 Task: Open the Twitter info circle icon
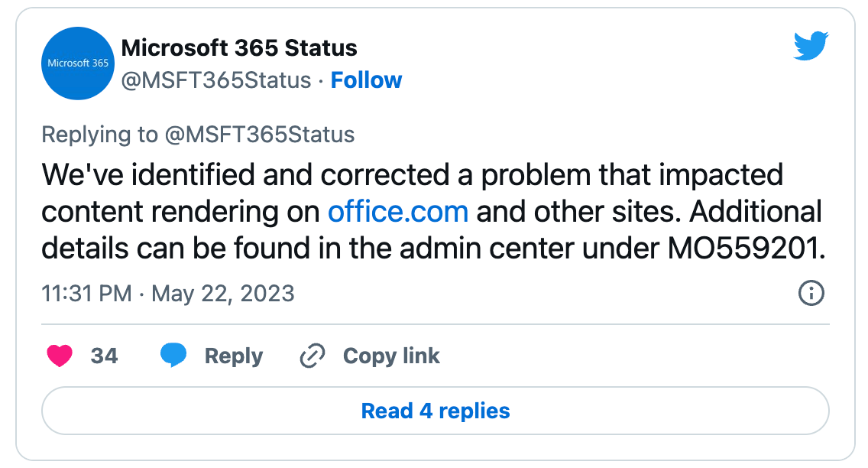[x=811, y=293]
